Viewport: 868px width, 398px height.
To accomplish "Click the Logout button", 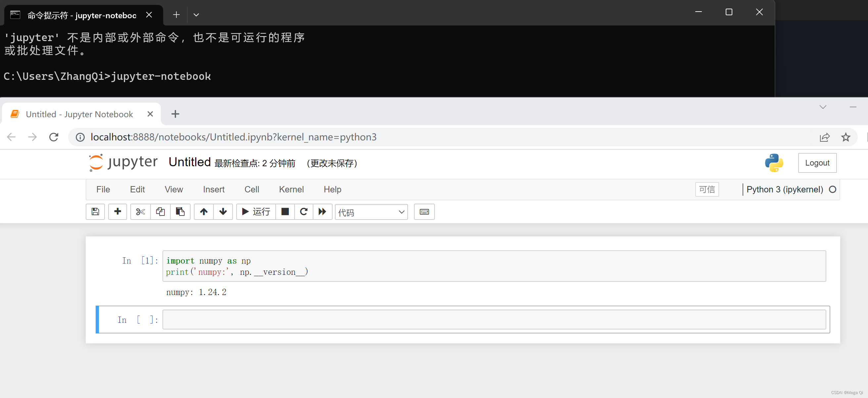I will pyautogui.click(x=817, y=163).
